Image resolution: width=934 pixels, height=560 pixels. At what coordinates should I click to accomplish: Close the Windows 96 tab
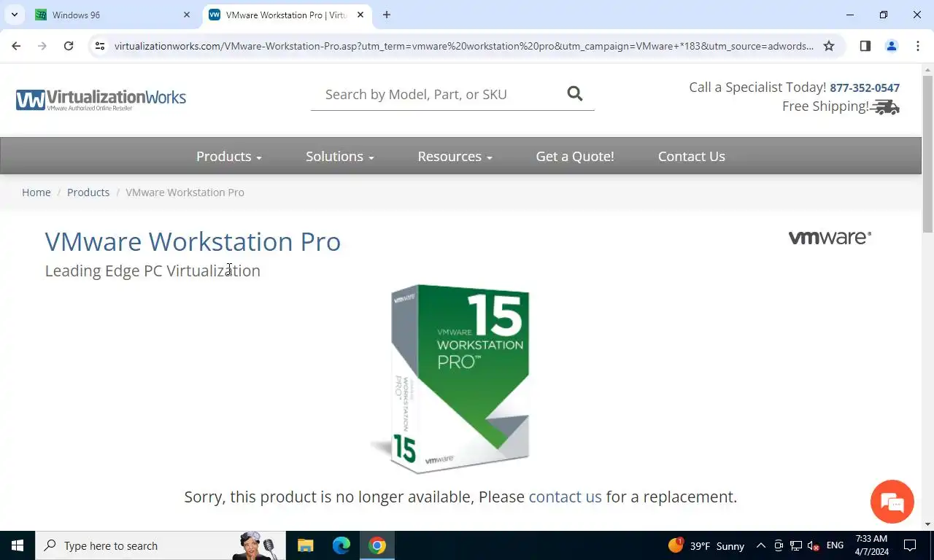point(187,15)
